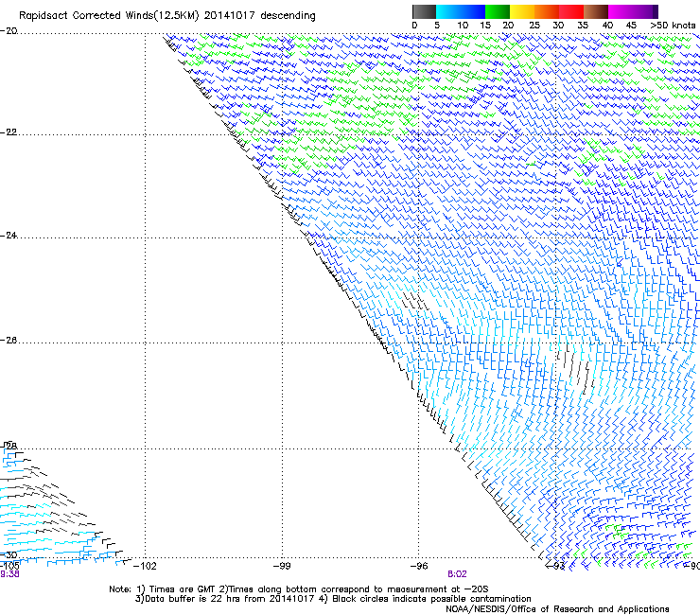Click the magenta 40-45 knots legend swatch

coord(621,11)
